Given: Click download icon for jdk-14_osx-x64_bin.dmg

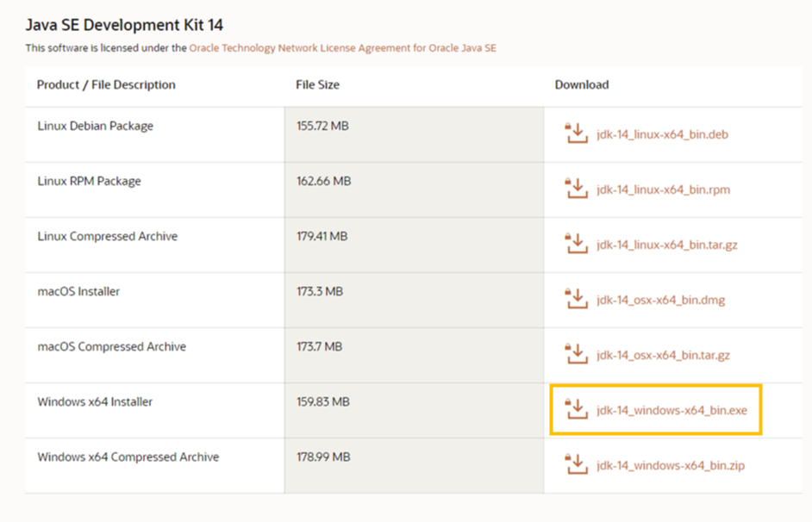Looking at the screenshot, I should click(x=576, y=299).
